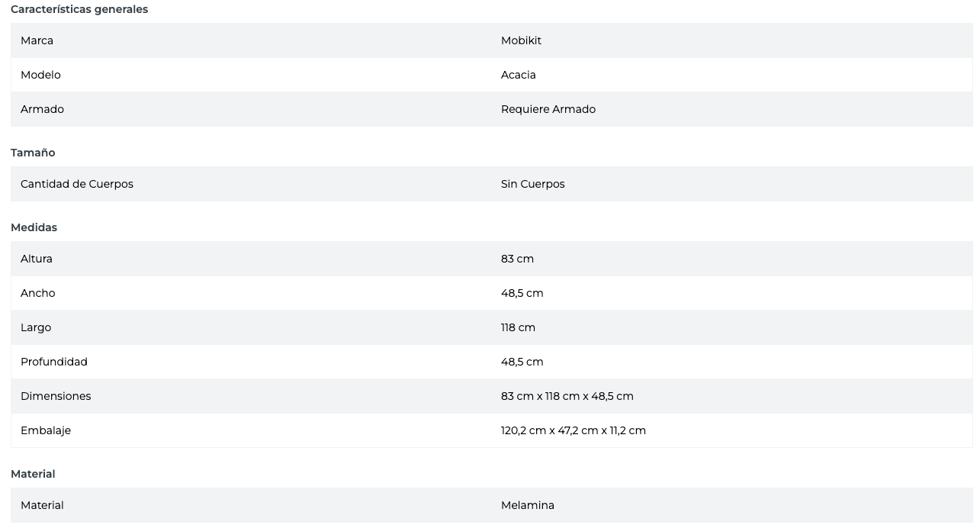Viewport: 980px width, 525px height.
Task: Click the Profundidad row label
Action: [54, 362]
